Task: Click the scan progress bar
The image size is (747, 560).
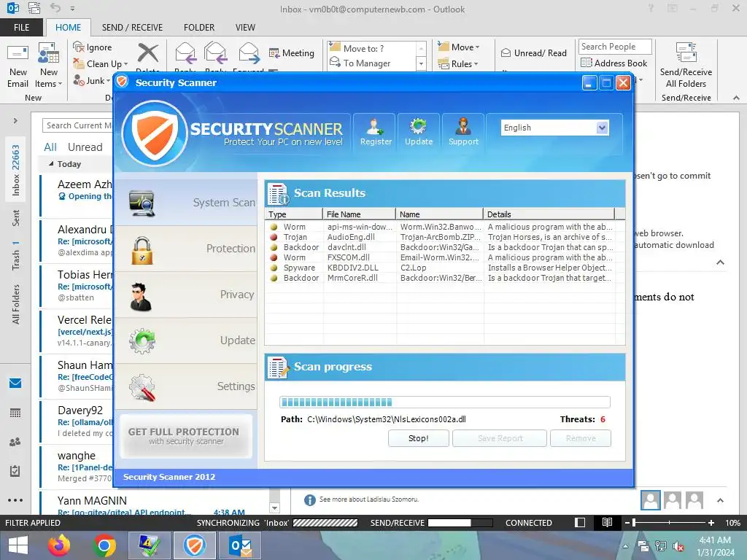Action: pos(444,402)
